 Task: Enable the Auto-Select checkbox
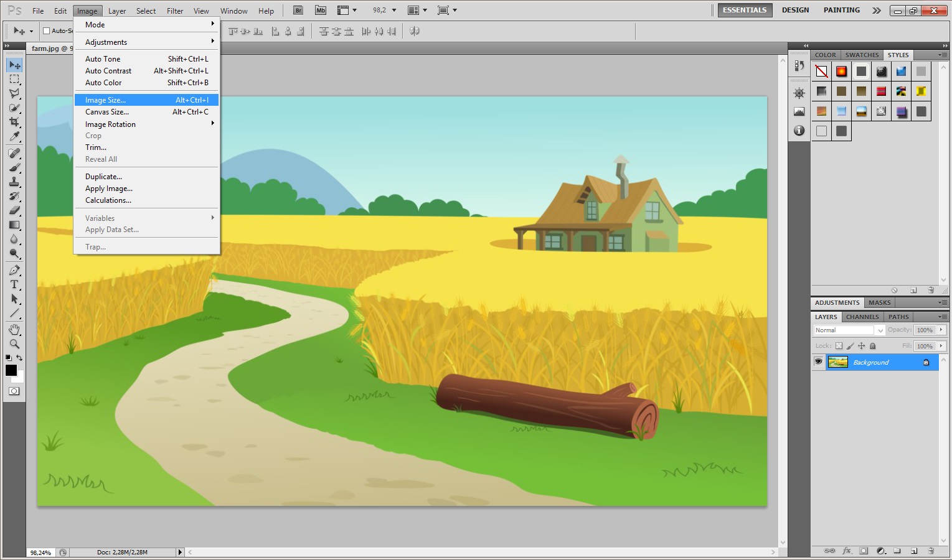click(x=46, y=30)
